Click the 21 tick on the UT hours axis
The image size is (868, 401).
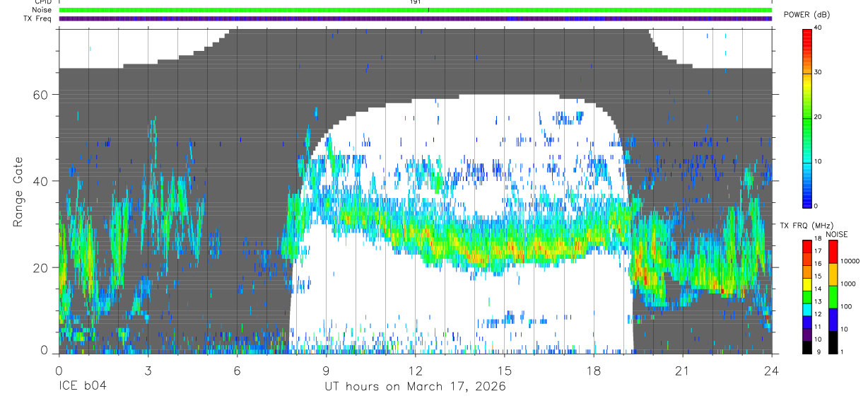682,370
